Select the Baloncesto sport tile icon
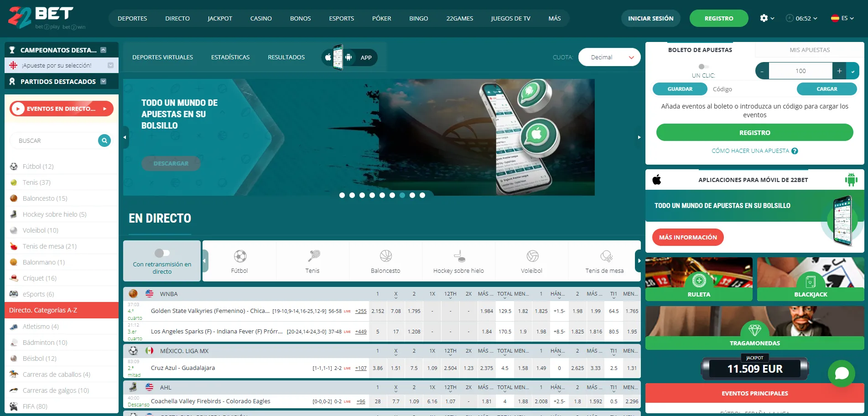 tap(386, 256)
